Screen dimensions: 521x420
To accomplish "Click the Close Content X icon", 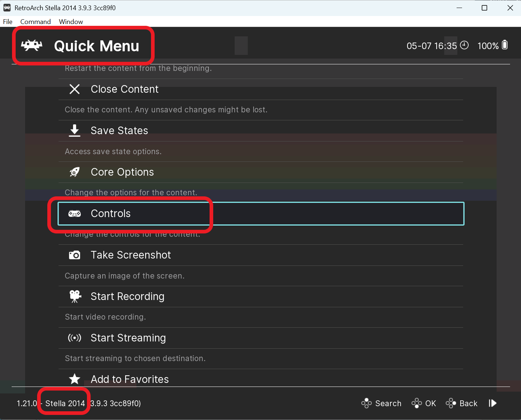I will tap(75, 89).
